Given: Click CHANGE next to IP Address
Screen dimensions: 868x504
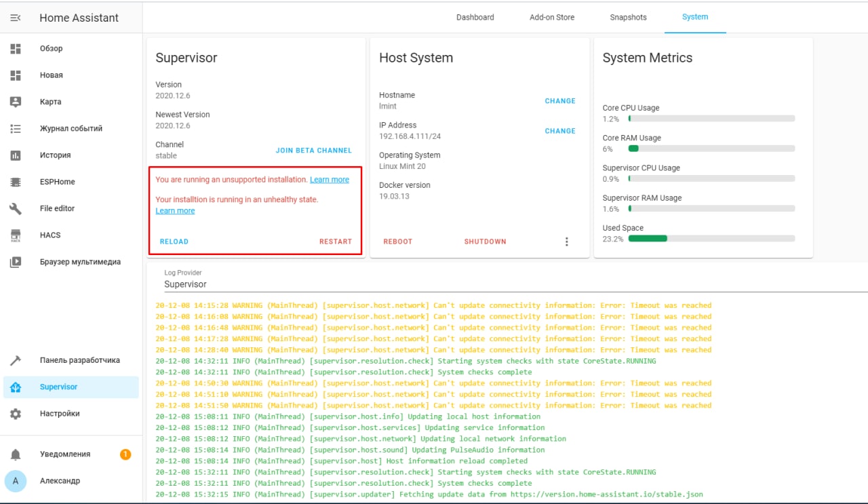Looking at the screenshot, I should coord(560,131).
